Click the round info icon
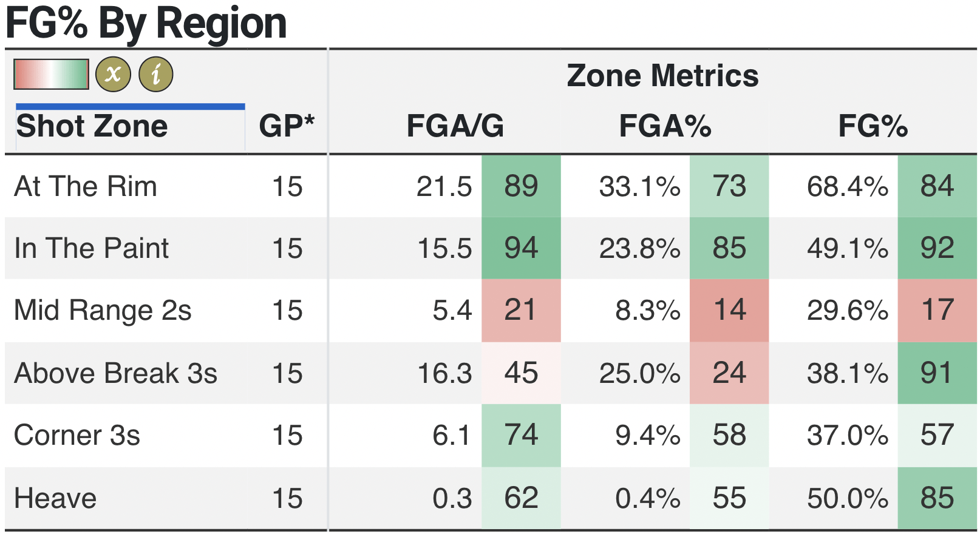This screenshot has height=534, width=980. coord(156,75)
